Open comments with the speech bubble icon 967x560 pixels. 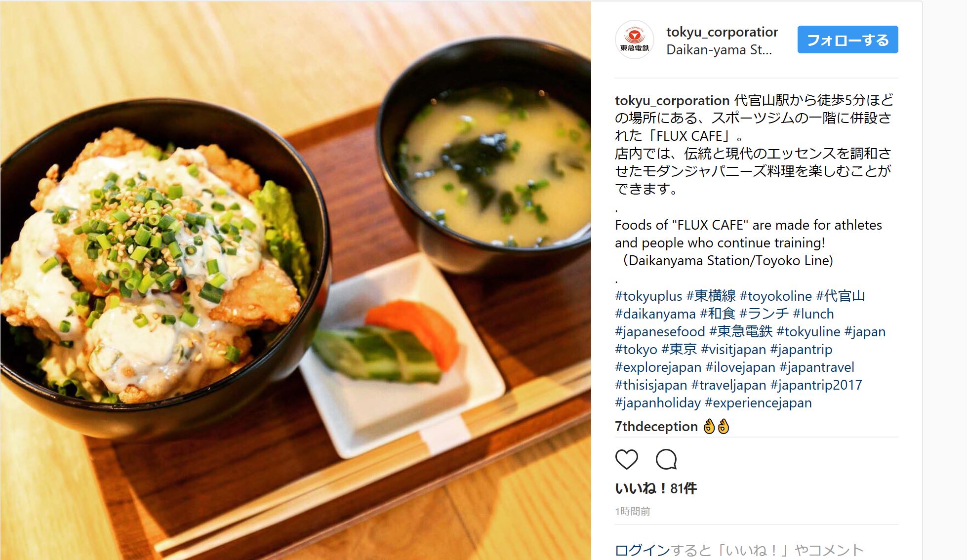[666, 460]
